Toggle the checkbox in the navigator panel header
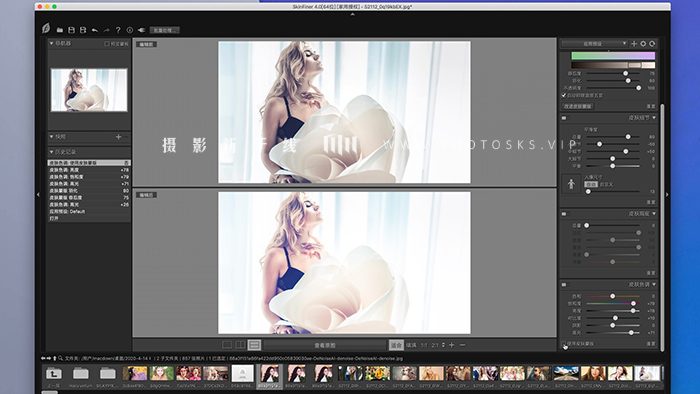 click(x=107, y=44)
